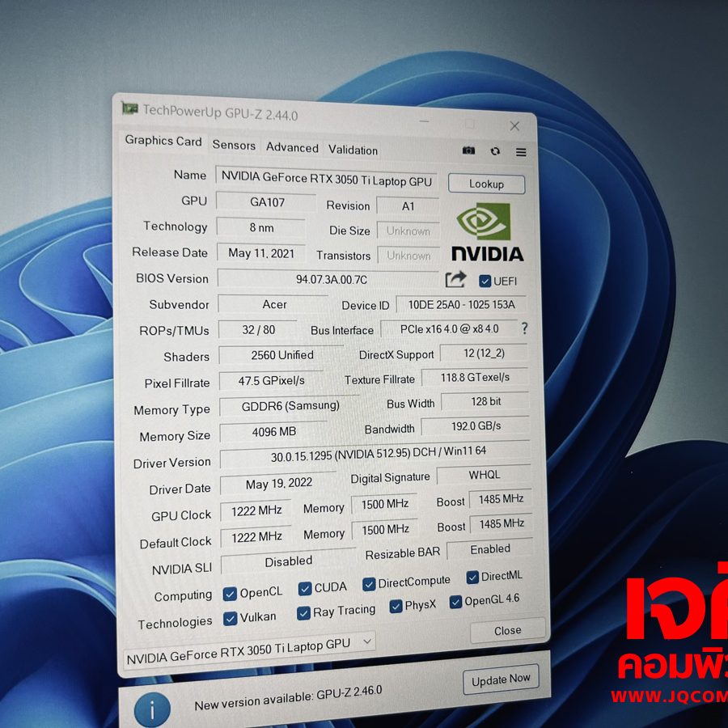Toggle the OpenGL 4.6 checkbox
The height and width of the screenshot is (728, 728).
tap(455, 602)
